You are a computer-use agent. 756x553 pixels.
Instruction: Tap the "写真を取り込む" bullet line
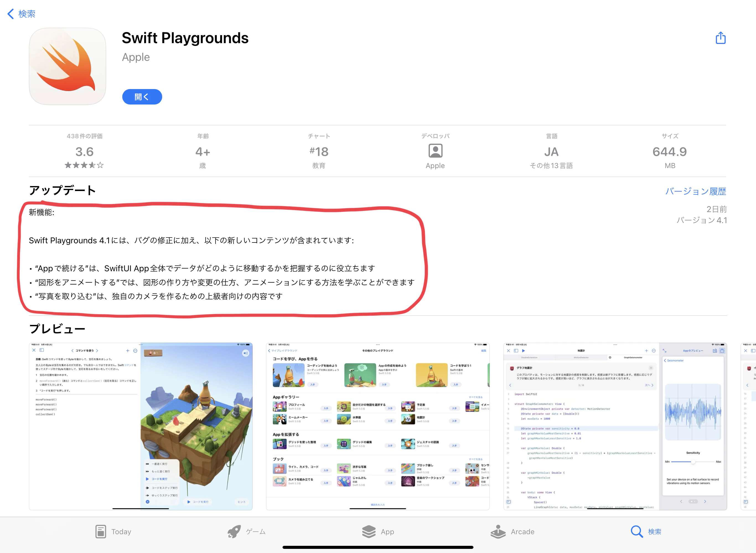coord(156,297)
